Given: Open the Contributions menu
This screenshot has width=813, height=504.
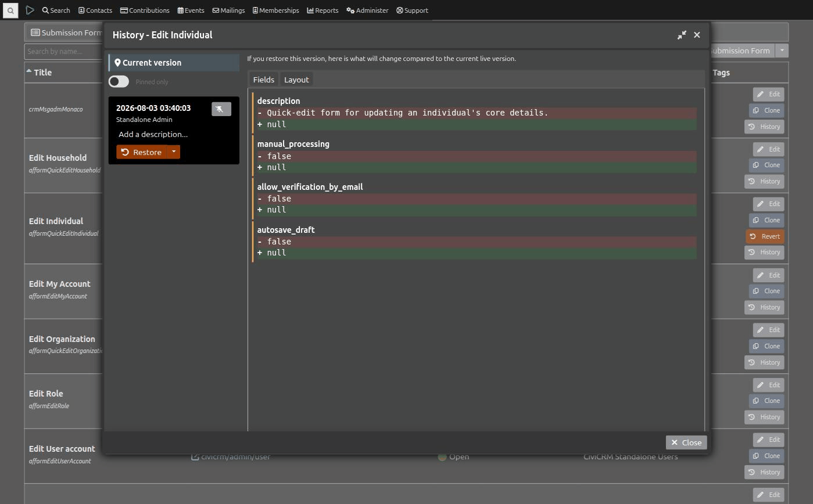Looking at the screenshot, I should 145,10.
